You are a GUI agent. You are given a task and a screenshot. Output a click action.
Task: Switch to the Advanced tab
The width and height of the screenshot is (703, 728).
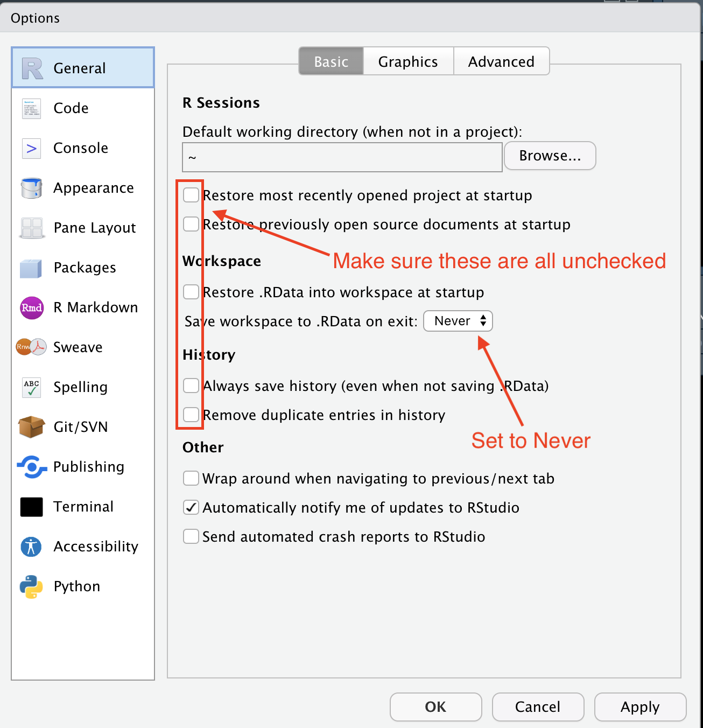(501, 61)
